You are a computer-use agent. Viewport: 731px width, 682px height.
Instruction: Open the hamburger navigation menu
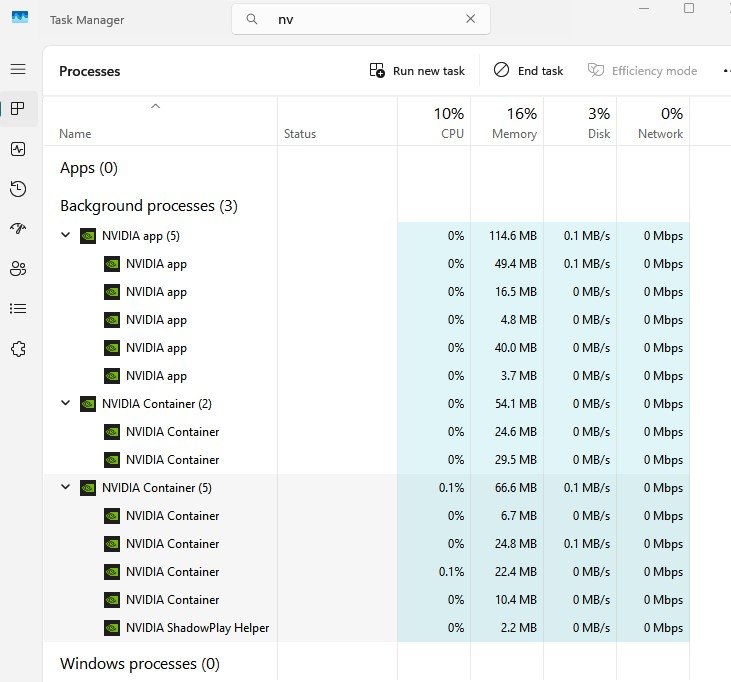click(18, 69)
